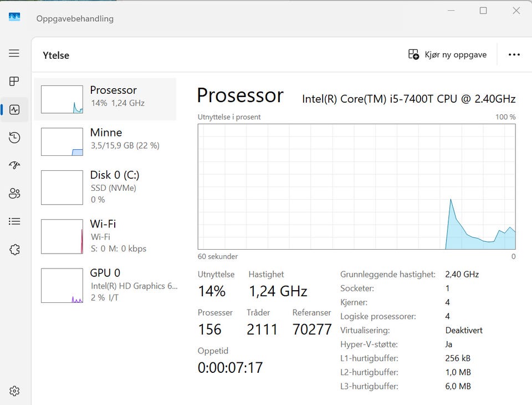The image size is (532, 405).
Task: Select the Minne performance entry
Action: [105, 141]
